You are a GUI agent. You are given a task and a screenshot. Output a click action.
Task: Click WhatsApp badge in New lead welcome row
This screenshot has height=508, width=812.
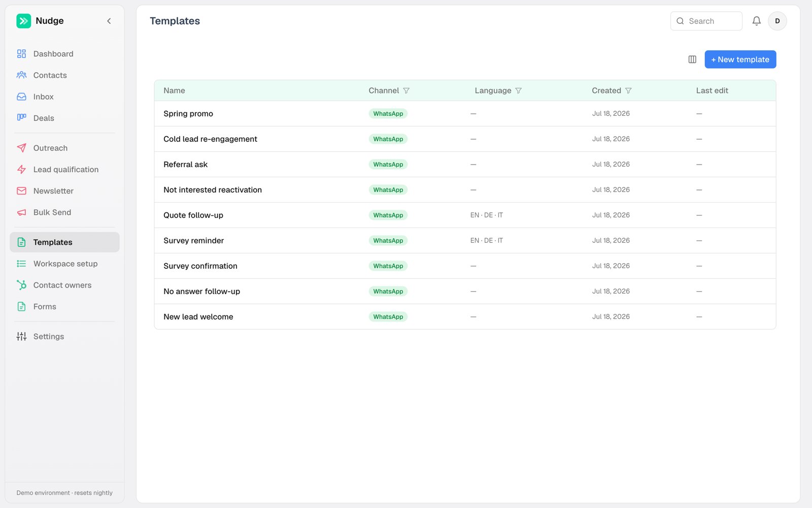tap(388, 317)
